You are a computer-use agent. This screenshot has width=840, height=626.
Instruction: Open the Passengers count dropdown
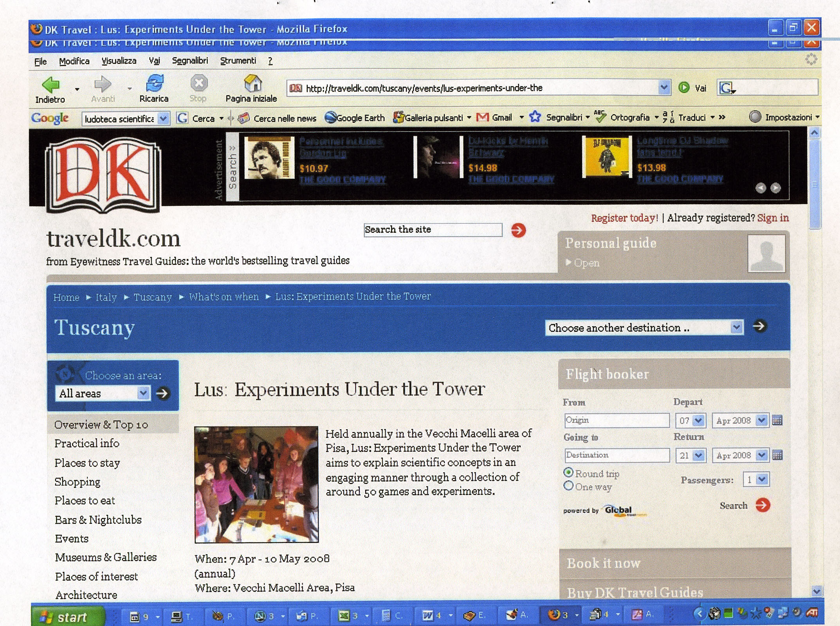pyautogui.click(x=761, y=479)
